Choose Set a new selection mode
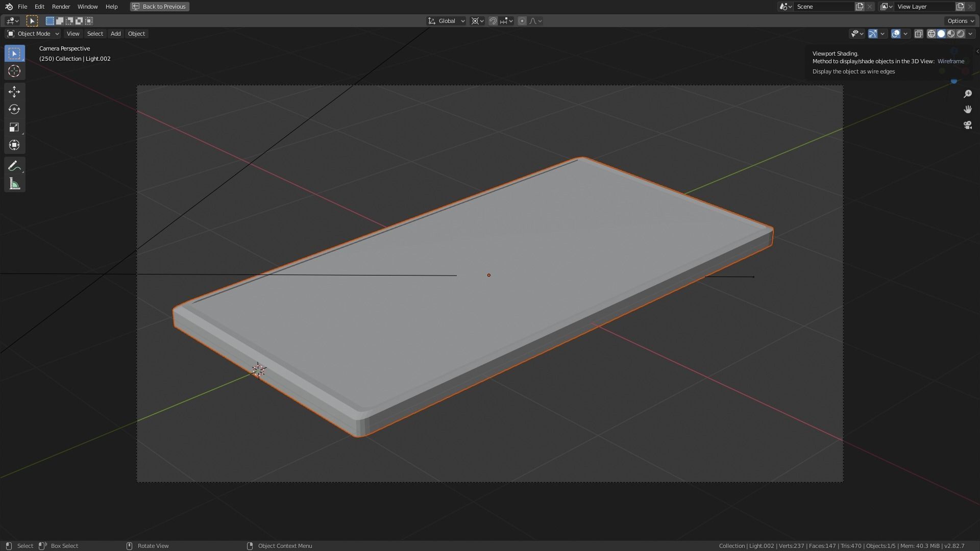The height and width of the screenshot is (551, 980). (50, 21)
